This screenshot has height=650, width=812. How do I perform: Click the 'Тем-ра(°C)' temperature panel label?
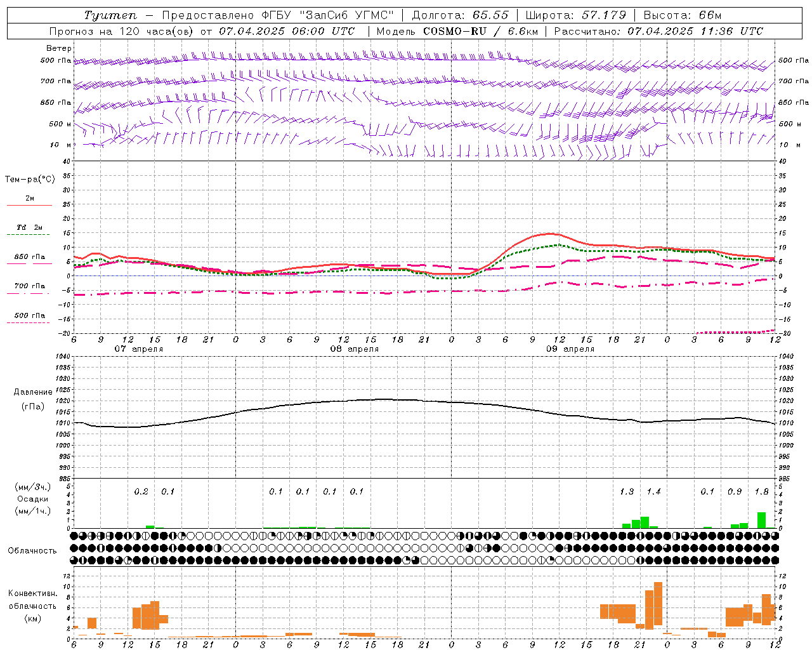pyautogui.click(x=30, y=180)
